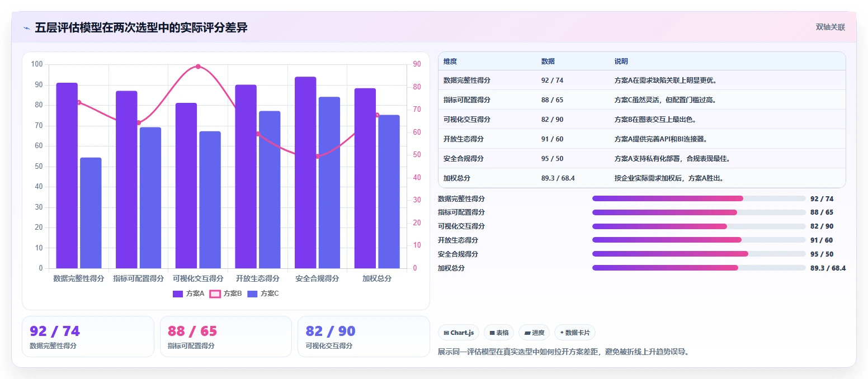Click the table cell showing 95 / 50

(552, 159)
